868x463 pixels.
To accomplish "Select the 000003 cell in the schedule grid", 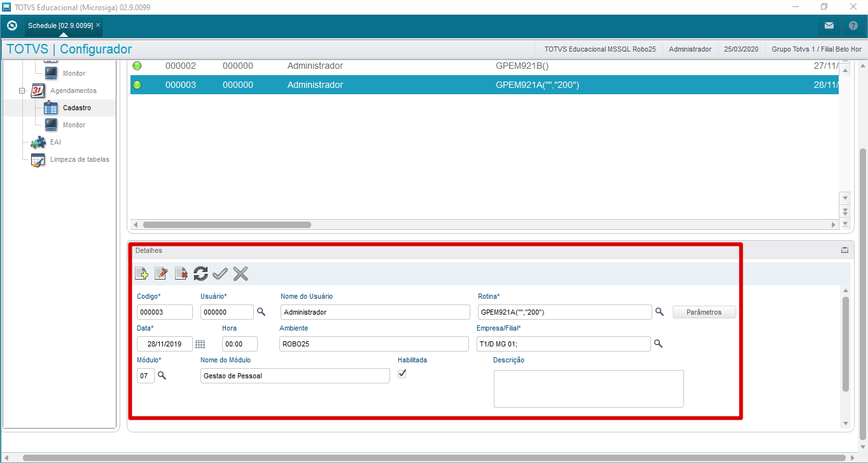I will tap(181, 85).
